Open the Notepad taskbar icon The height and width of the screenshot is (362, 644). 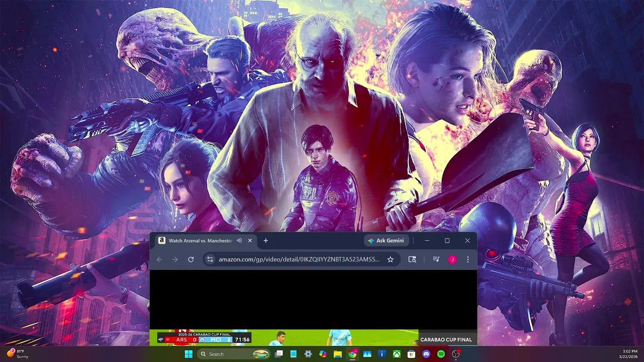pos(293,354)
